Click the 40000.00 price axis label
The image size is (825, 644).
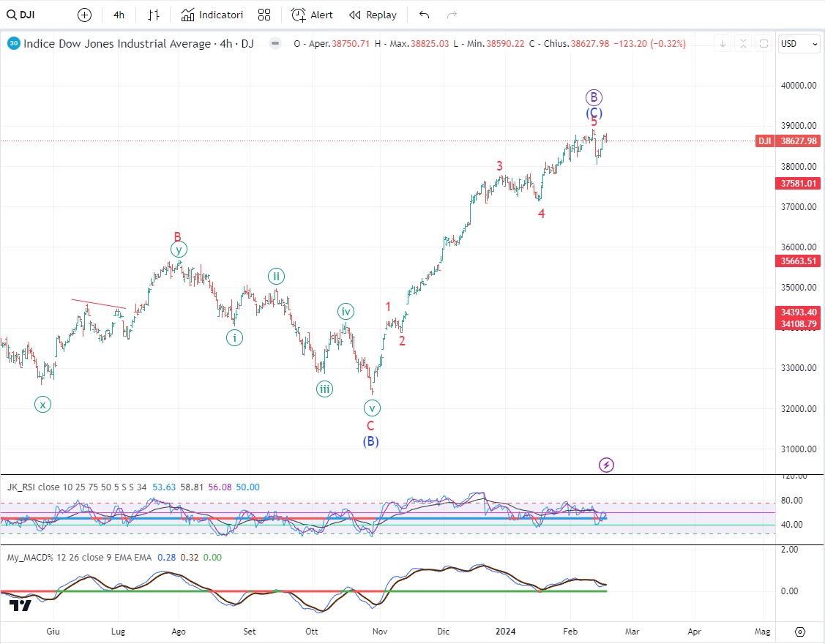[x=799, y=85]
